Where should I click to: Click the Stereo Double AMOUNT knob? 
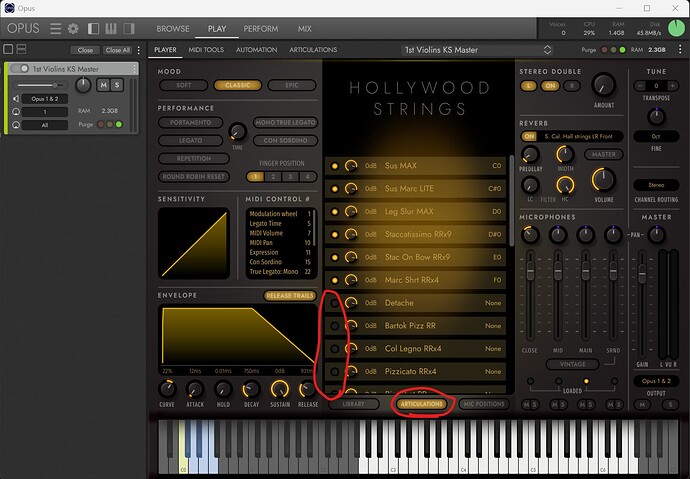click(603, 85)
